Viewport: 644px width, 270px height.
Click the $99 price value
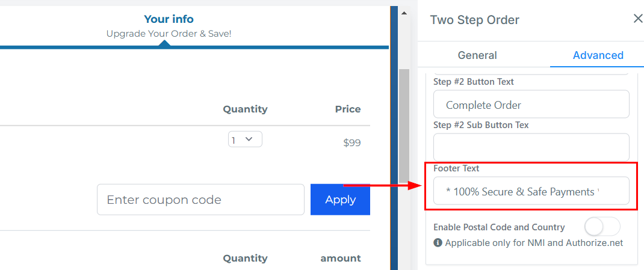352,143
